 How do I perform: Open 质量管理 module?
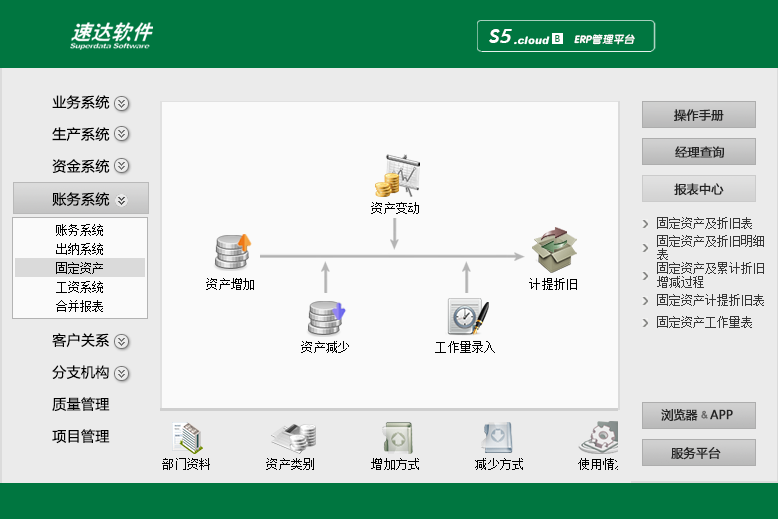80,404
